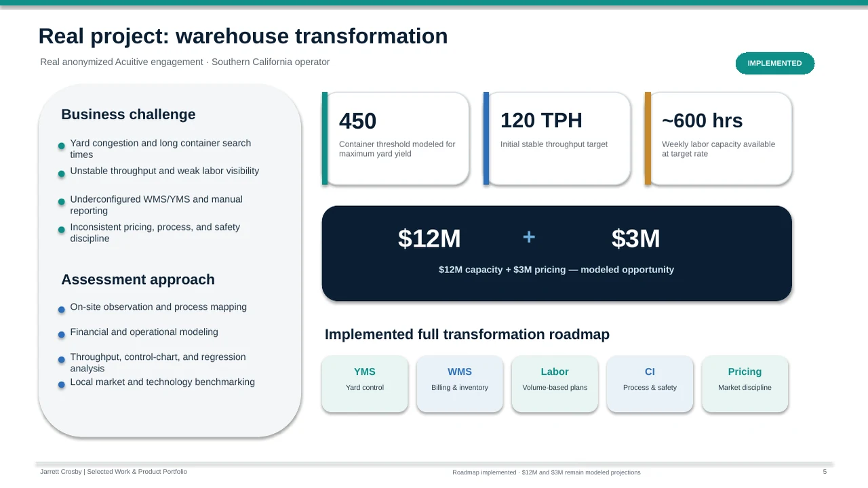The height and width of the screenshot is (488, 868).
Task: Click bullet dot beside 'Underconfigured WMS/YMS and manual reporting'
Action: coord(62,202)
